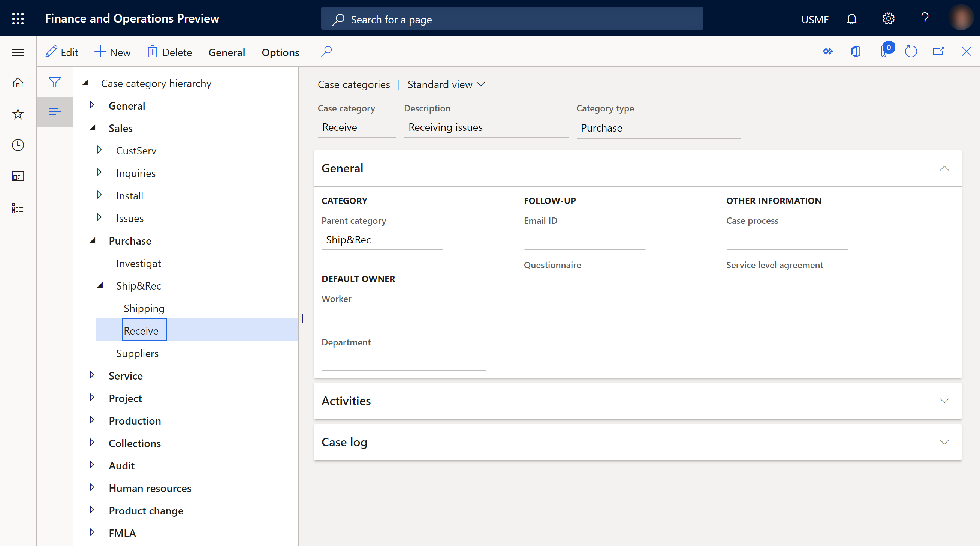
Task: Click the pane splitter handle
Action: tap(302, 318)
